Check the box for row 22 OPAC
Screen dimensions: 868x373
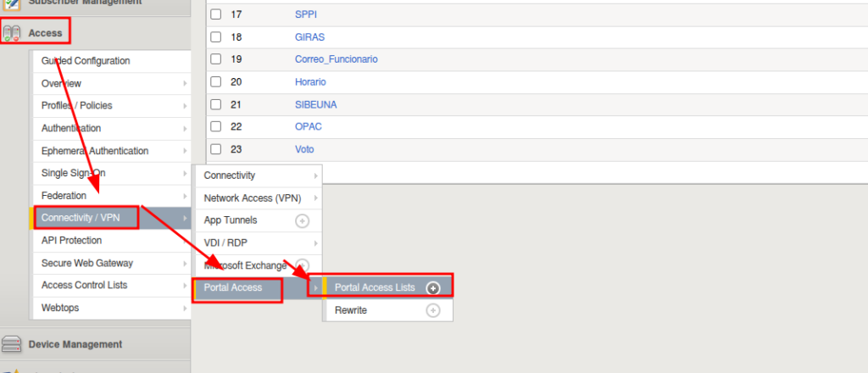point(216,127)
